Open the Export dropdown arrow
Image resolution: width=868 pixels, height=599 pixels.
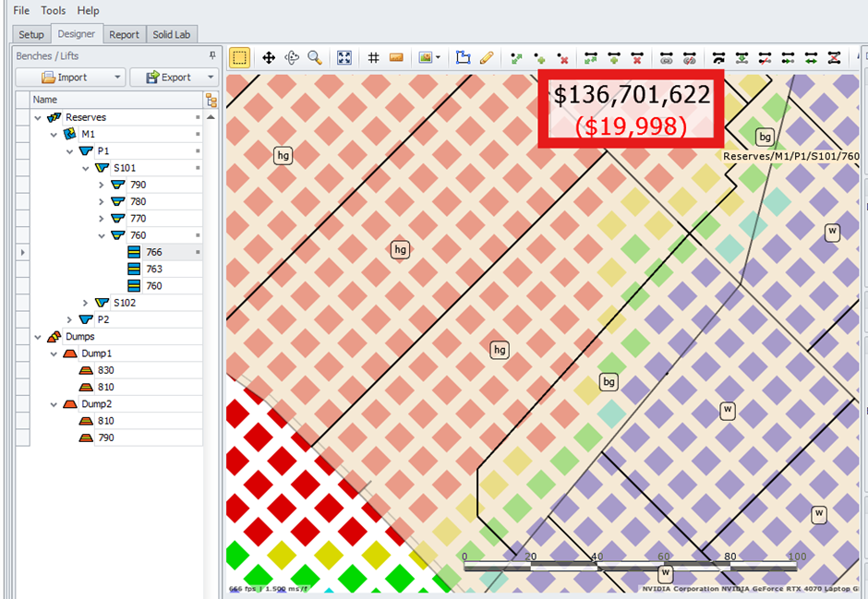210,78
